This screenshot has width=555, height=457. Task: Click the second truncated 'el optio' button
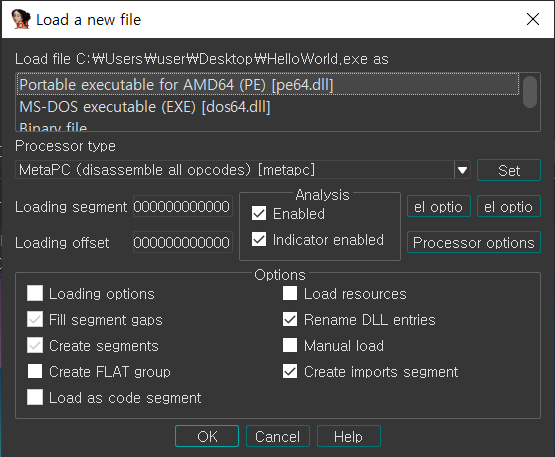point(509,206)
